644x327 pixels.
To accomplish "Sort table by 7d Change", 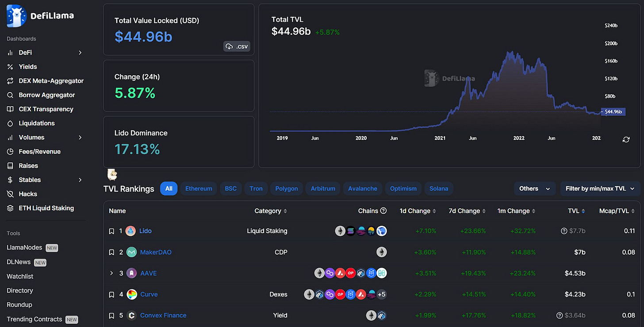I will pos(468,211).
